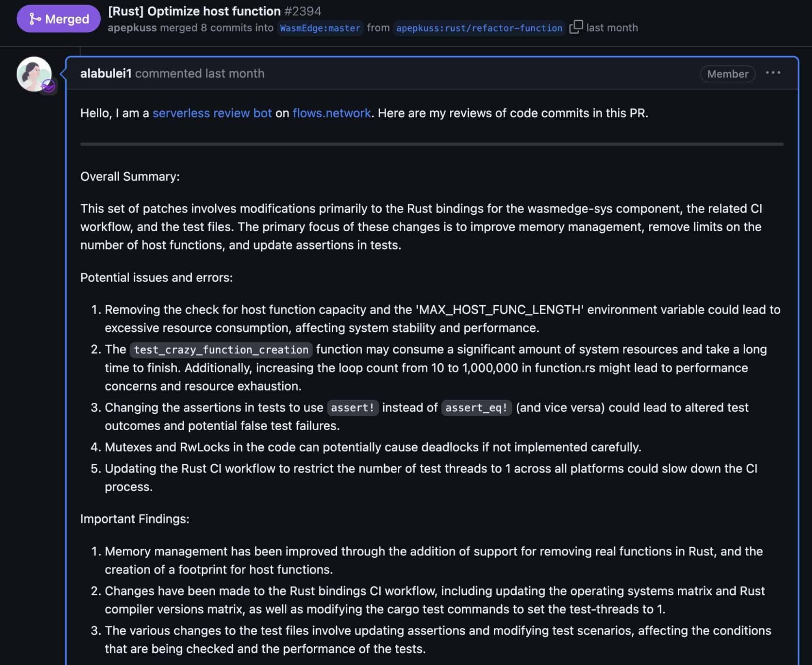Open the three-dots comment options menu
This screenshot has height=665, width=812.
pyautogui.click(x=773, y=73)
